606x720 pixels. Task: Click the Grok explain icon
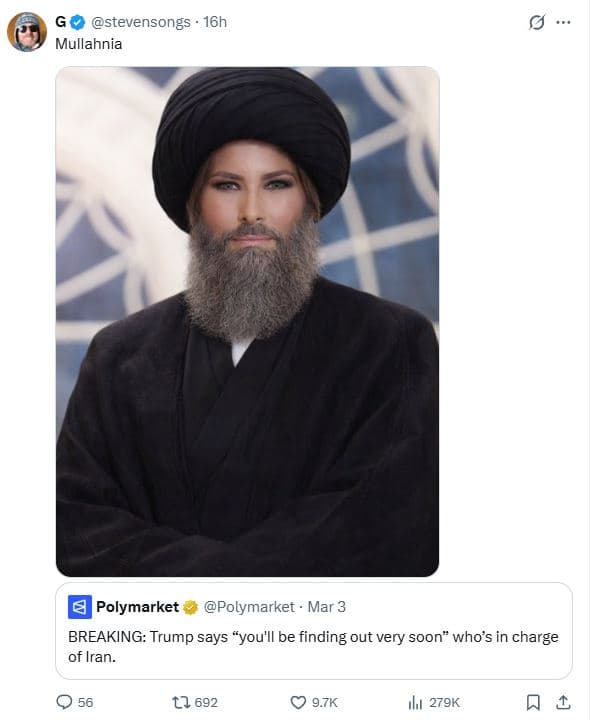pos(537,22)
